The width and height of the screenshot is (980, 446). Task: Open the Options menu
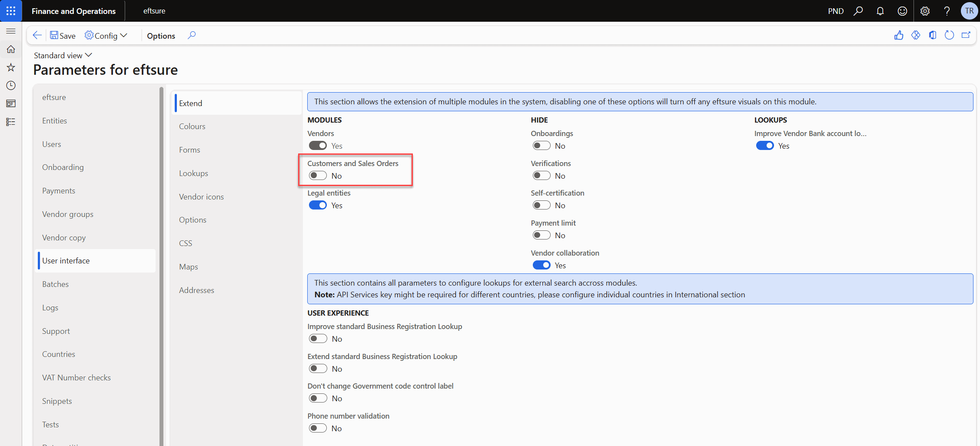[x=161, y=36]
